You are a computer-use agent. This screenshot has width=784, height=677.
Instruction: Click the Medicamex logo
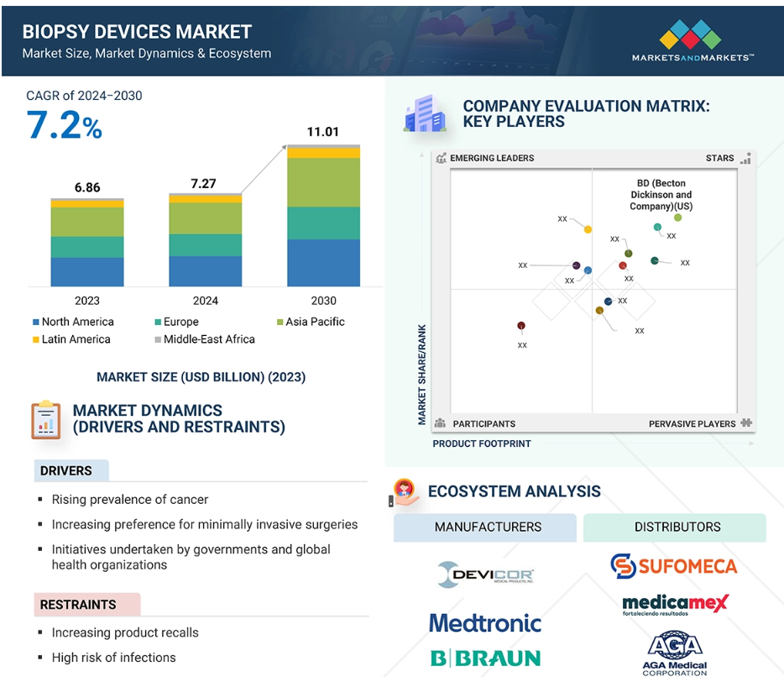point(676,605)
